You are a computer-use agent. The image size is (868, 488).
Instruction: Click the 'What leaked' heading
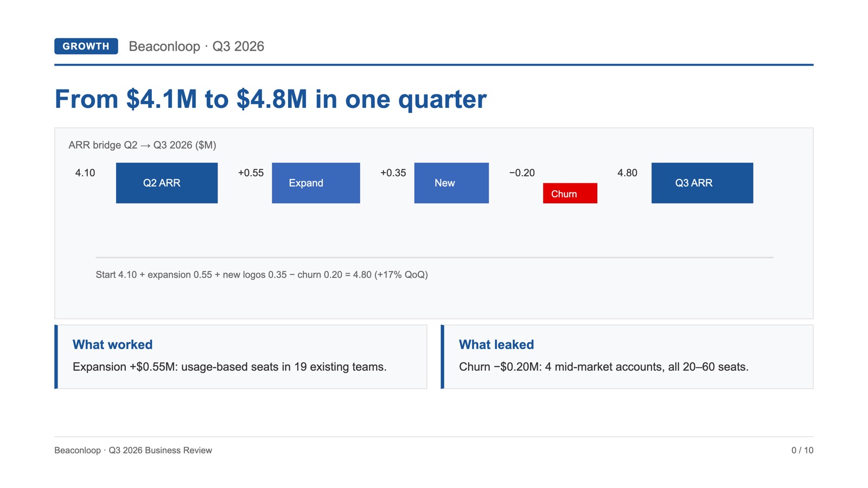(496, 345)
